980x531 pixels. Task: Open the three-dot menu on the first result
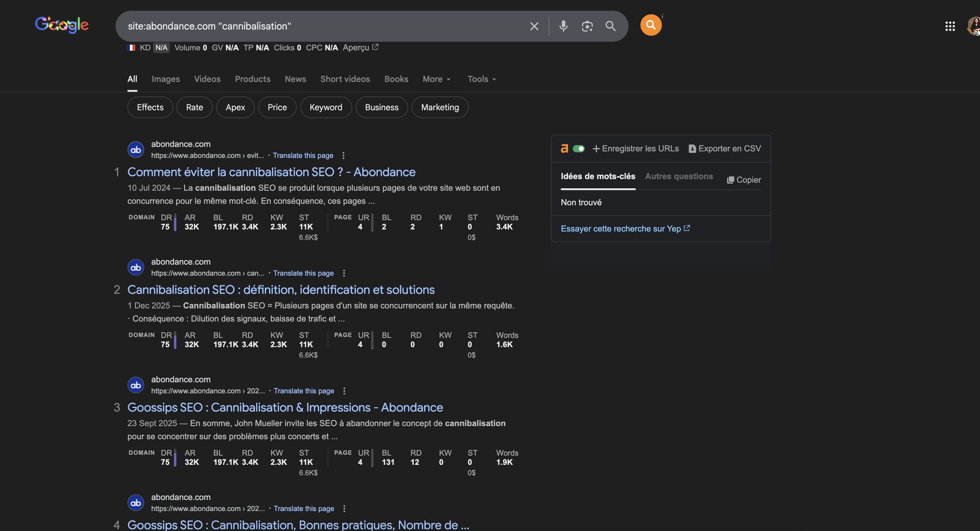click(x=343, y=155)
